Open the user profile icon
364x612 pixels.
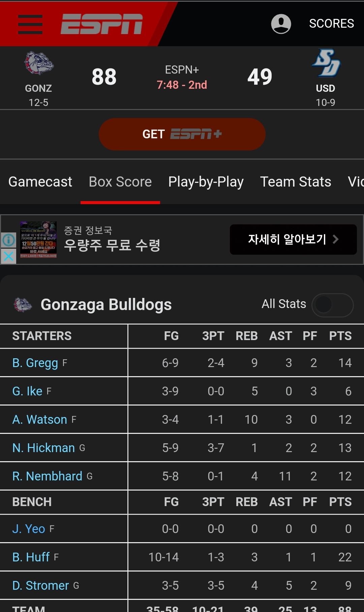pyautogui.click(x=281, y=24)
